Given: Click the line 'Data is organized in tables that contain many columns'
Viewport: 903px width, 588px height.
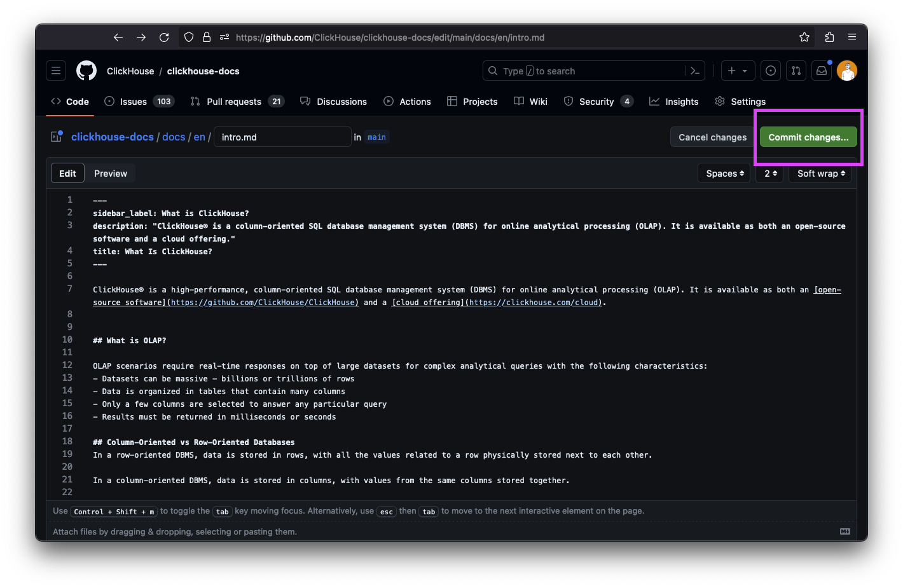Looking at the screenshot, I should pyautogui.click(x=219, y=392).
